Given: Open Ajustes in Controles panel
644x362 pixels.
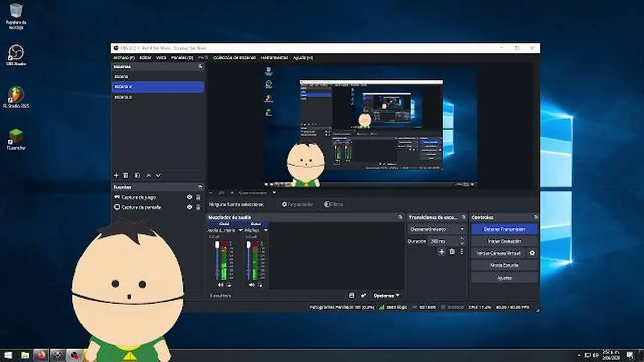Looking at the screenshot, I should click(x=504, y=278).
